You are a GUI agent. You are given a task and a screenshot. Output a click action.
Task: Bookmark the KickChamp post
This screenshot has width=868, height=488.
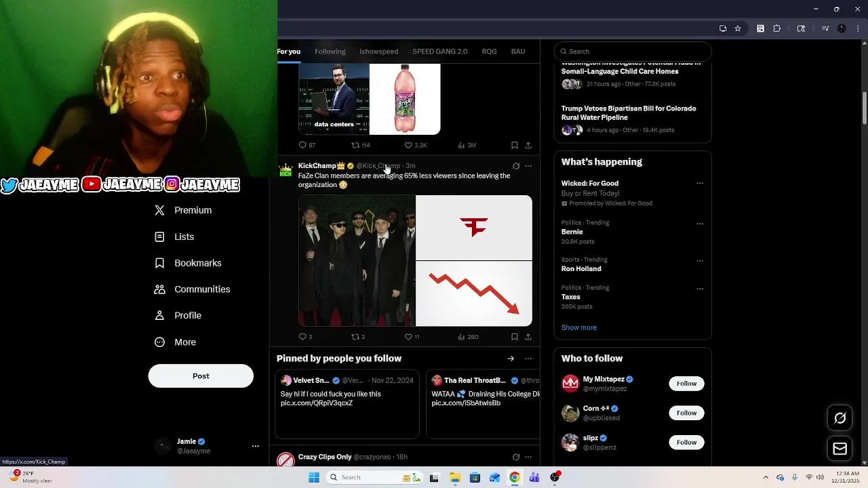tap(515, 337)
